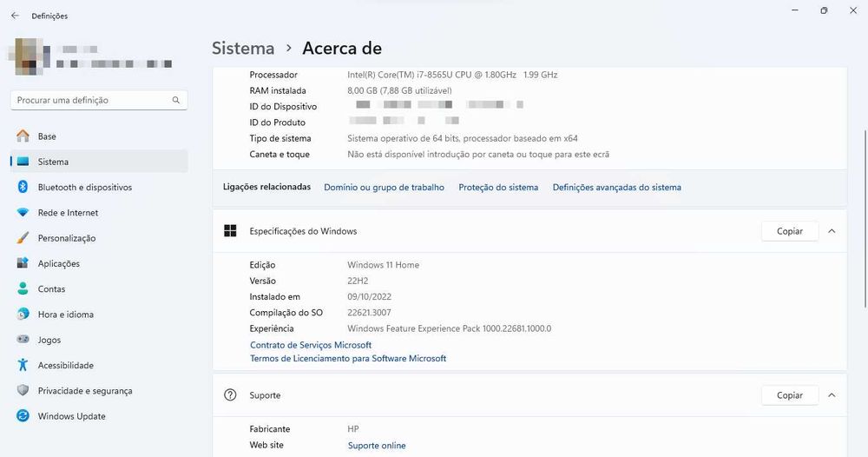Image resolution: width=868 pixels, height=457 pixels.
Task: Navigate to Privacidade e segurança
Action: point(85,391)
